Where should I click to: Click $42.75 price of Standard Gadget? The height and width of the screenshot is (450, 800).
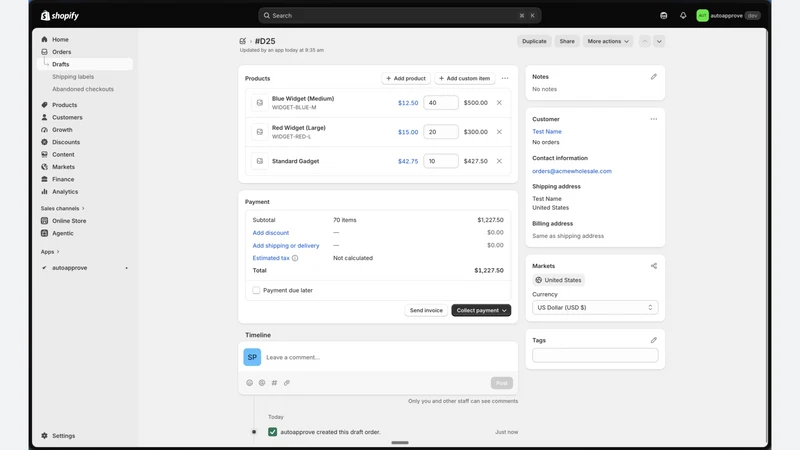408,161
